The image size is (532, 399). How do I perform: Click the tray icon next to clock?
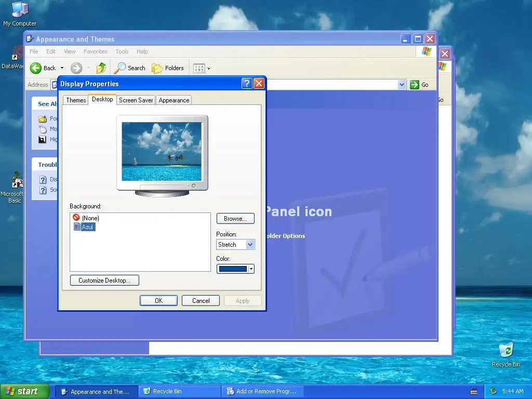[x=494, y=391]
